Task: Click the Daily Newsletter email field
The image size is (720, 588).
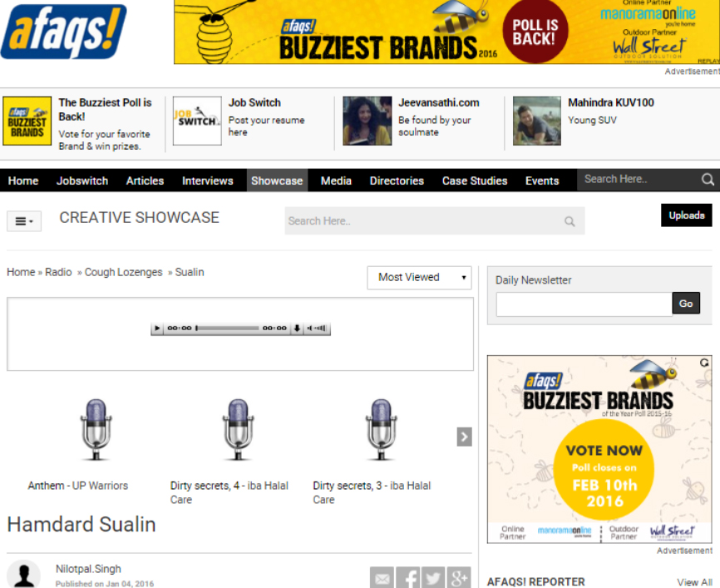Action: [584, 304]
